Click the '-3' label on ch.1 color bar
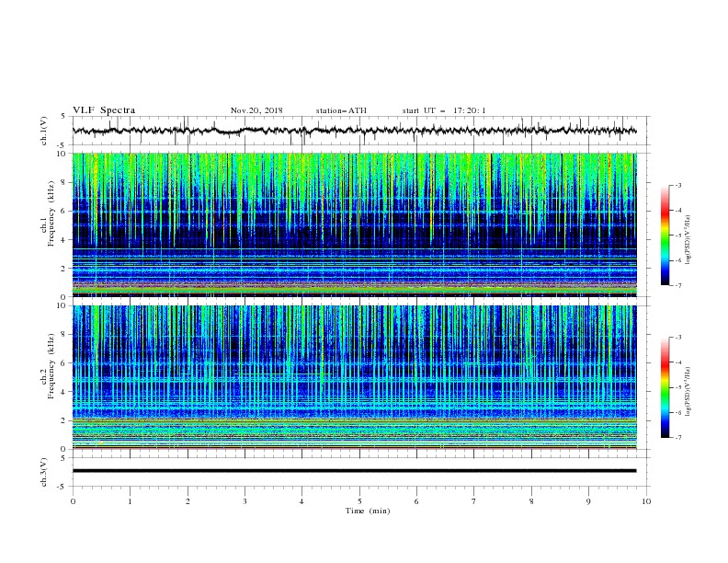Image resolution: width=728 pixels, height=563 pixels. click(x=678, y=185)
